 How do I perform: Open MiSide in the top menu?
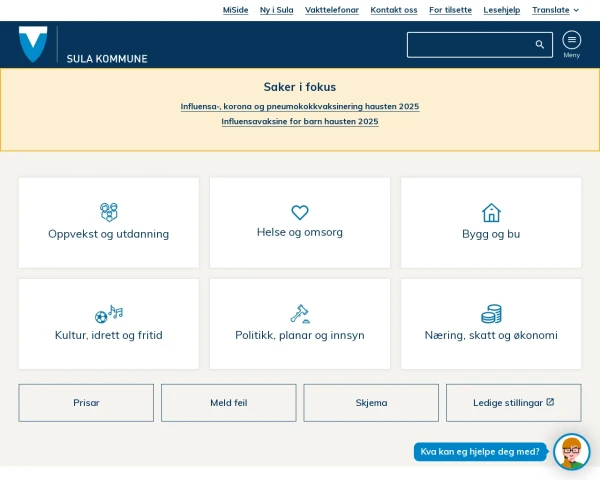[x=235, y=10]
